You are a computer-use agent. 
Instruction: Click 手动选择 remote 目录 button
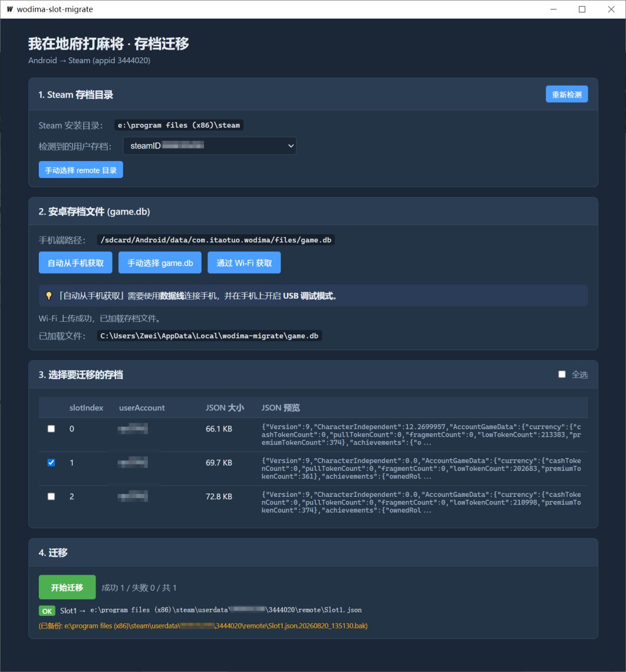81,170
